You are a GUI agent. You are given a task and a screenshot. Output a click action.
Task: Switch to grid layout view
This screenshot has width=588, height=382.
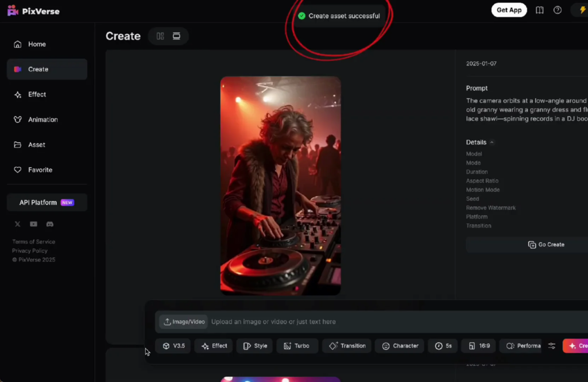tap(160, 36)
